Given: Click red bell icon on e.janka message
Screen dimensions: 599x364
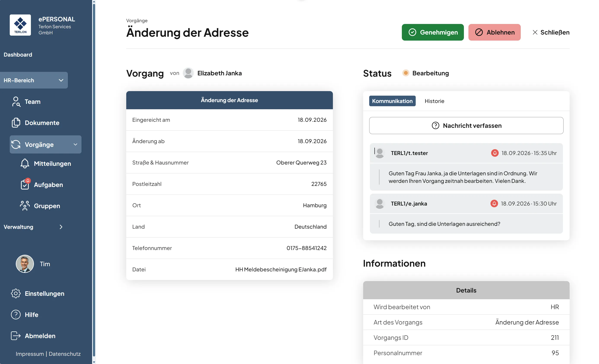Looking at the screenshot, I should (x=494, y=204).
